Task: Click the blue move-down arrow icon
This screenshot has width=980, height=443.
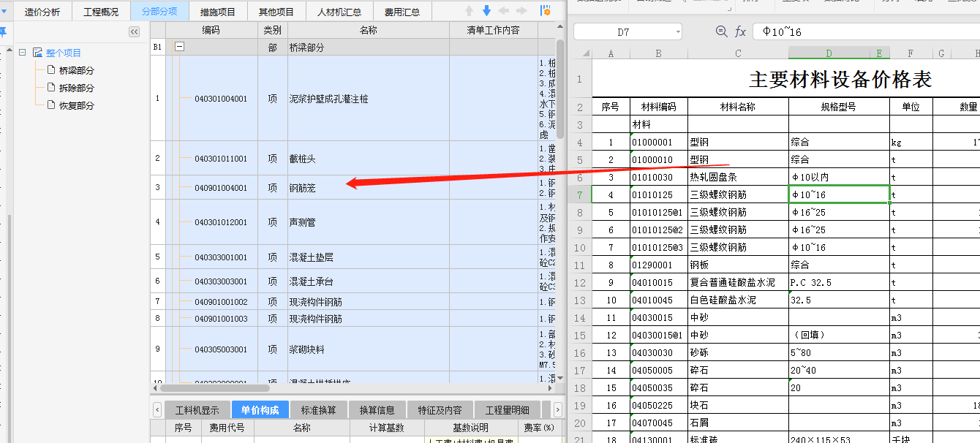Action: pos(487,11)
